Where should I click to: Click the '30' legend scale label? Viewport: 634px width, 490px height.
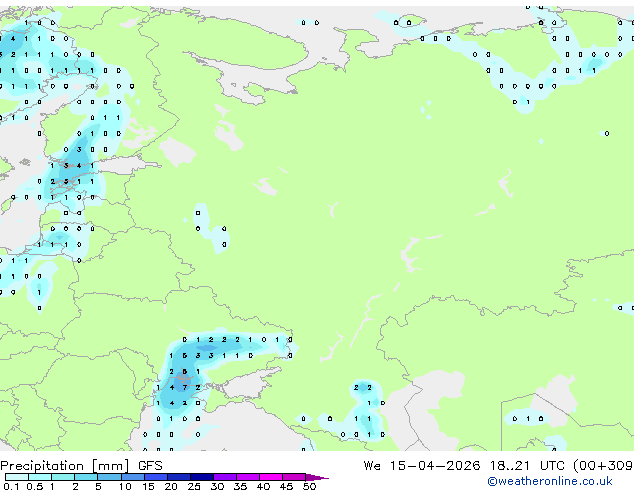pyautogui.click(x=217, y=486)
